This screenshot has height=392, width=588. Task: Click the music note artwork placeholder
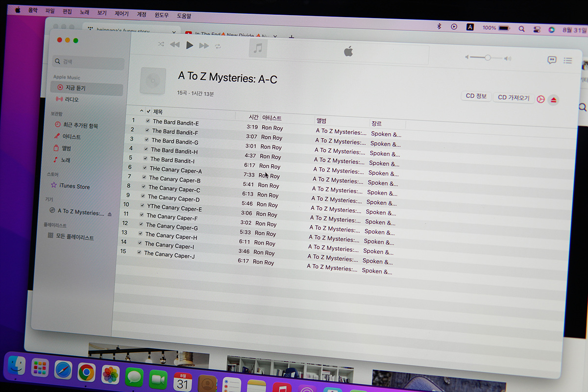[258, 49]
